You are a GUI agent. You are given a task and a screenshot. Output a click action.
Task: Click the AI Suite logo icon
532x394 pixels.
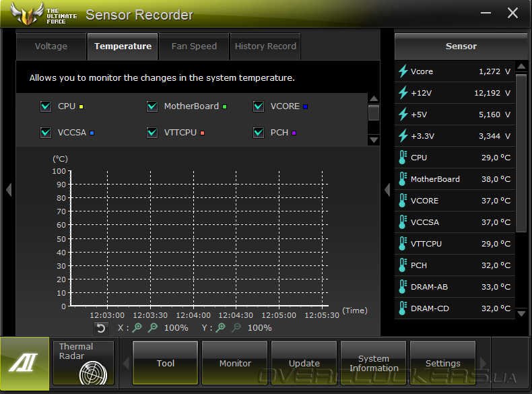point(24,363)
